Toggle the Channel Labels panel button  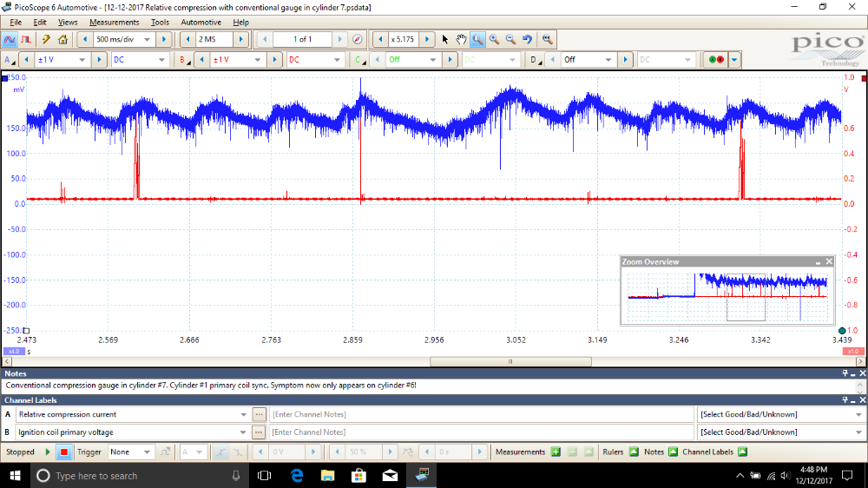click(x=740, y=452)
